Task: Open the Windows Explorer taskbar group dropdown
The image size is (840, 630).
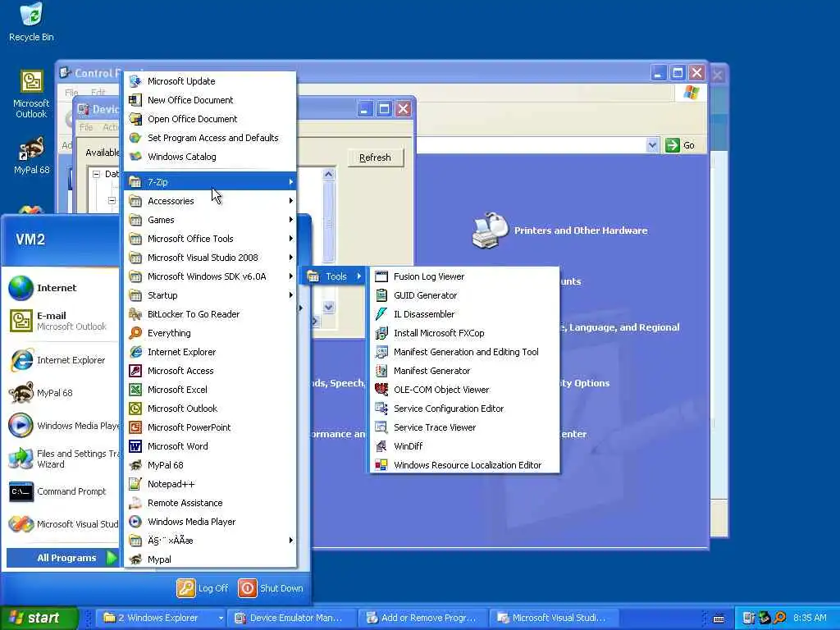Action: click(220, 619)
